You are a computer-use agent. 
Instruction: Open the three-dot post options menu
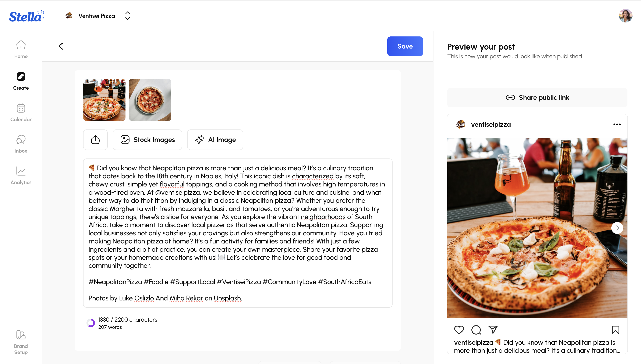coord(617,125)
